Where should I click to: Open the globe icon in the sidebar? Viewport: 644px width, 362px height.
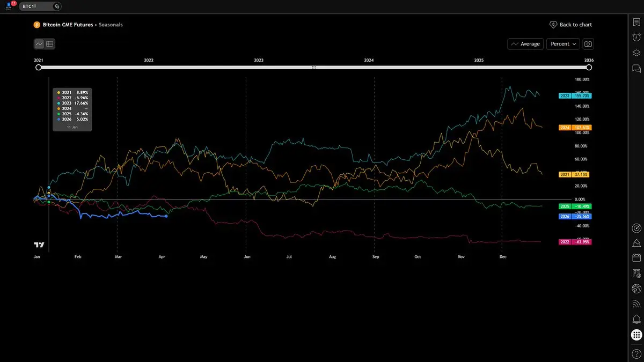pos(636,289)
